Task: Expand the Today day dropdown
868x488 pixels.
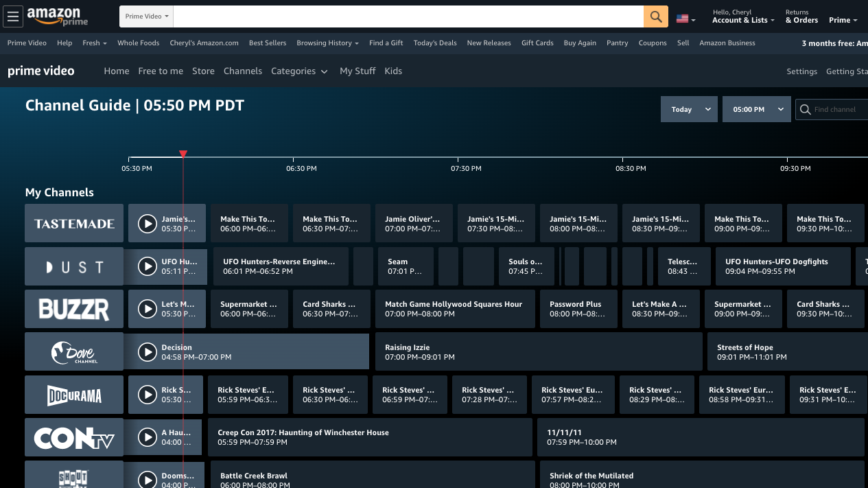Action: click(689, 109)
